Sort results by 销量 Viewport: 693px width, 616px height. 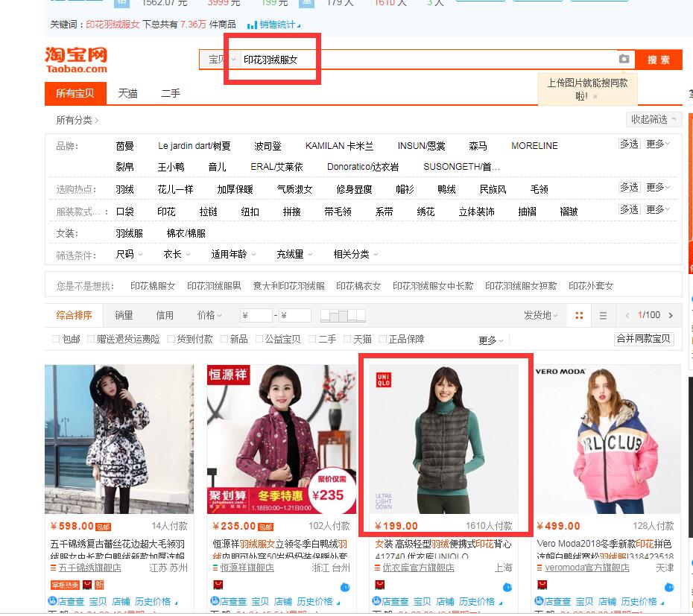point(124,316)
